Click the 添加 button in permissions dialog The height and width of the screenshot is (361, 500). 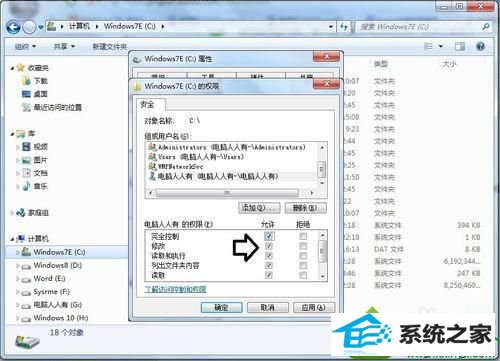tap(259, 208)
